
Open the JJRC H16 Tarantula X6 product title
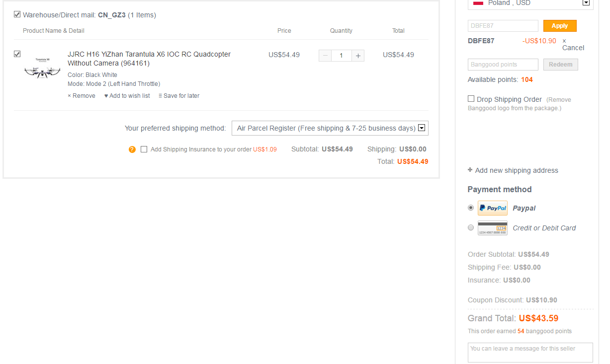coord(149,59)
